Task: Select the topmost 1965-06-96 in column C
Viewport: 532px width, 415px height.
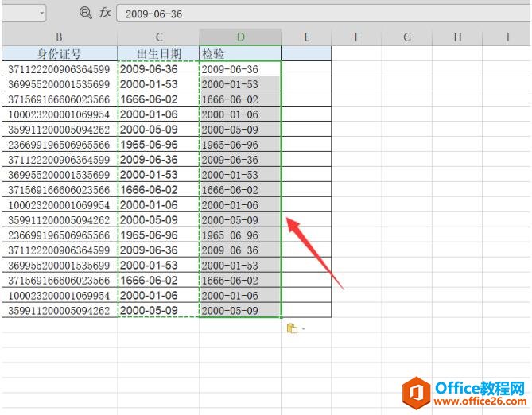Action: click(159, 145)
